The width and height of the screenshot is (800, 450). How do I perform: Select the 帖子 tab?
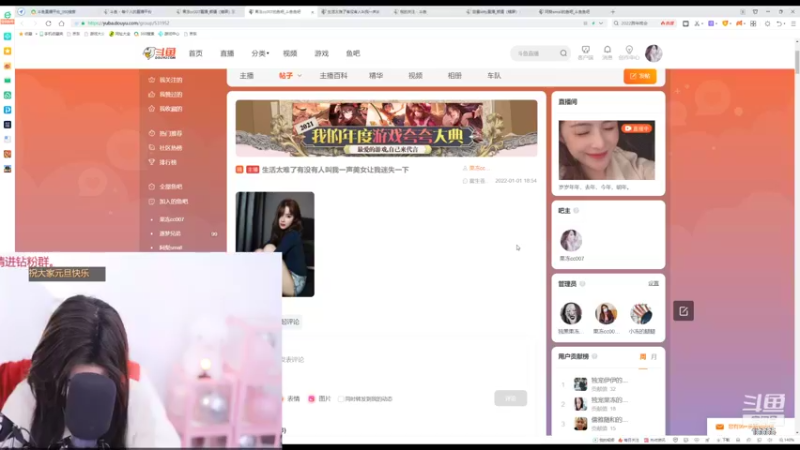[x=286, y=76]
